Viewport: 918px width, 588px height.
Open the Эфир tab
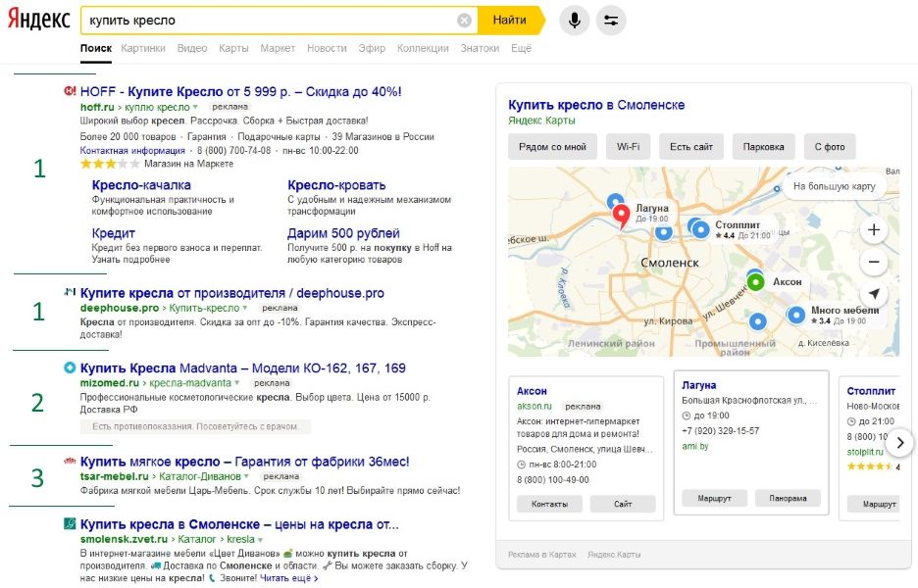click(372, 48)
